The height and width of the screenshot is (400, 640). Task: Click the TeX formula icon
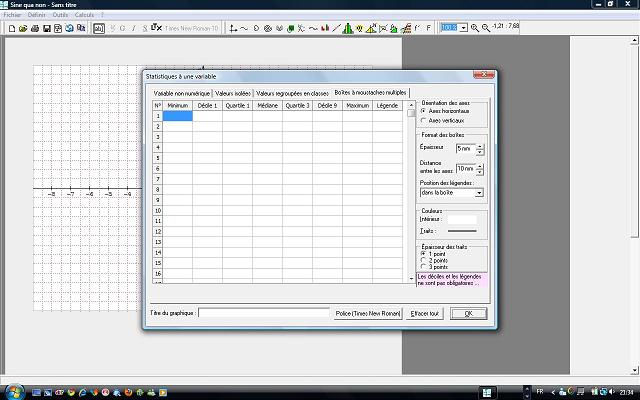(x=156, y=28)
